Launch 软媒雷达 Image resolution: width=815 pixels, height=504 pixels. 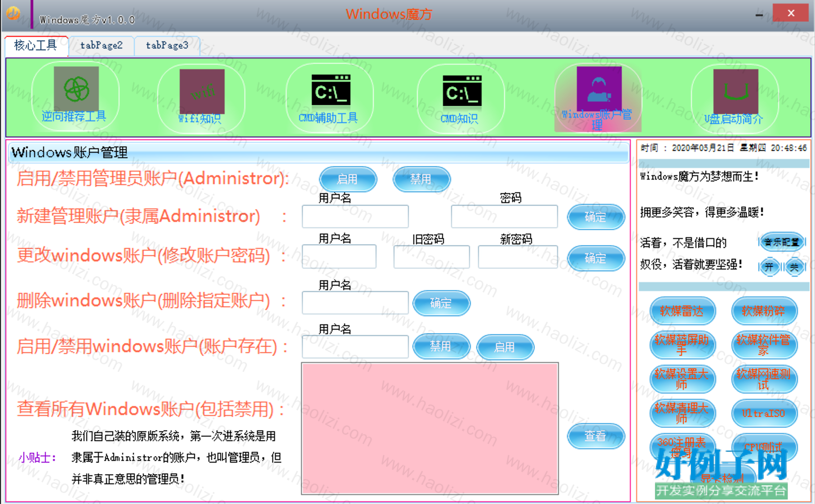coord(682,311)
